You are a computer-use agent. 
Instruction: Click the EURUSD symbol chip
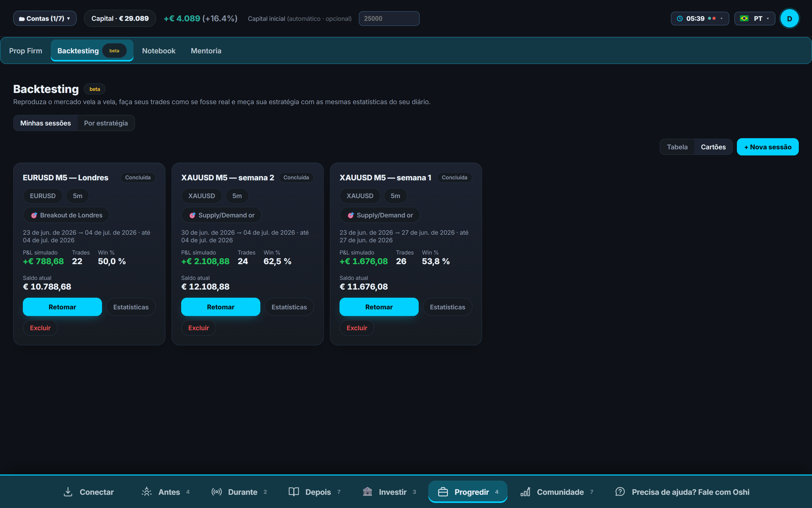43,196
